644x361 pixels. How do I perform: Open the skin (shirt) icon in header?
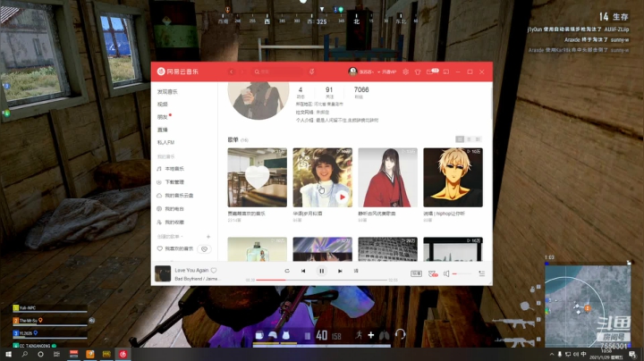[418, 71]
